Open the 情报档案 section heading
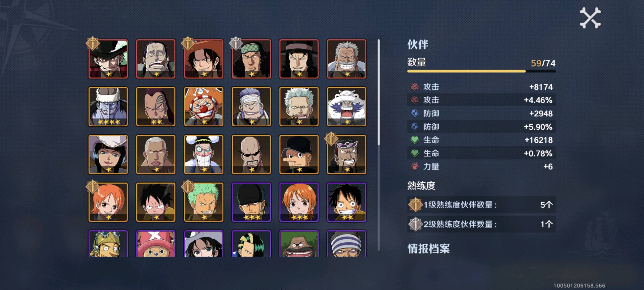 (x=429, y=249)
